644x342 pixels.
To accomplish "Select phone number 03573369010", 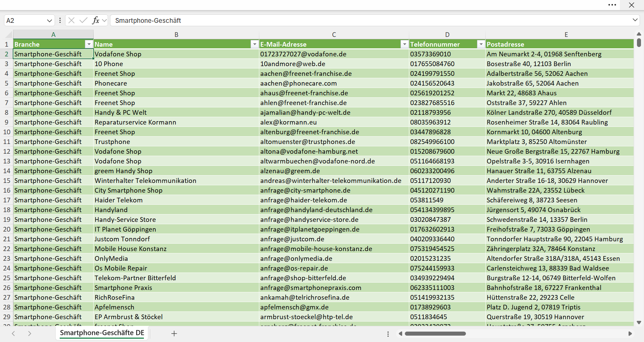I will (x=447, y=54).
